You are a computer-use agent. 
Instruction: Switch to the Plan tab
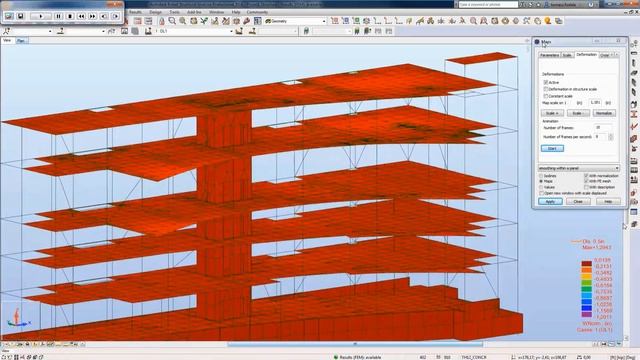tap(21, 40)
